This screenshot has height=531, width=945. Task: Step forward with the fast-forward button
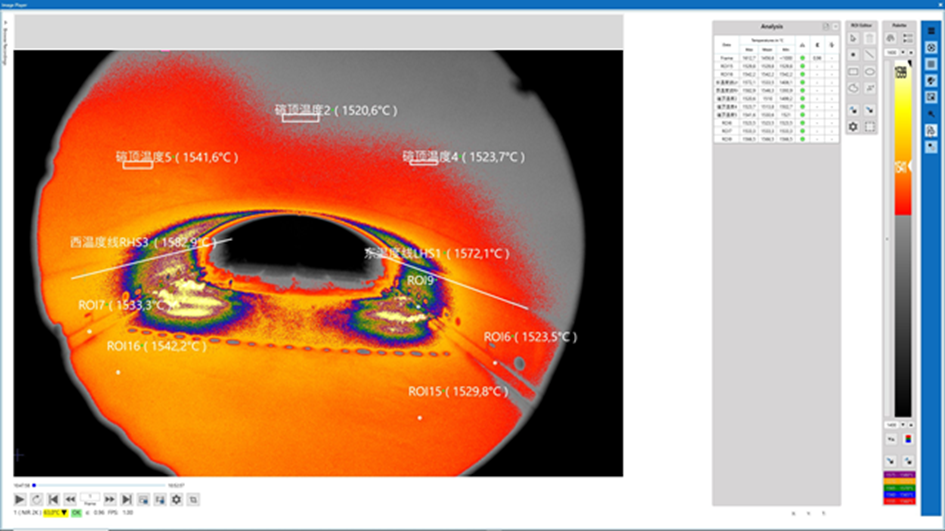(110, 499)
